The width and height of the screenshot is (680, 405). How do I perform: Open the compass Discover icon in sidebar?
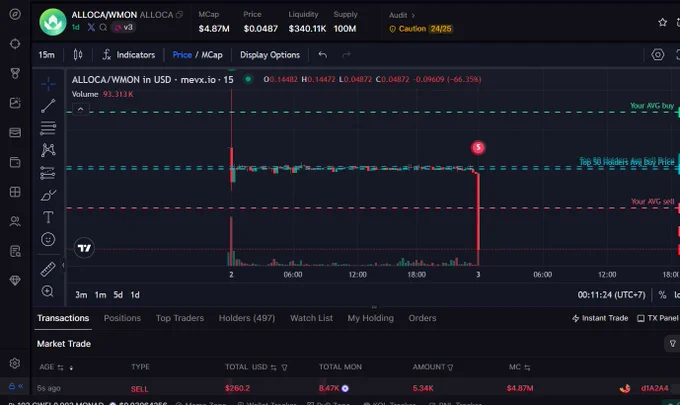(15, 14)
